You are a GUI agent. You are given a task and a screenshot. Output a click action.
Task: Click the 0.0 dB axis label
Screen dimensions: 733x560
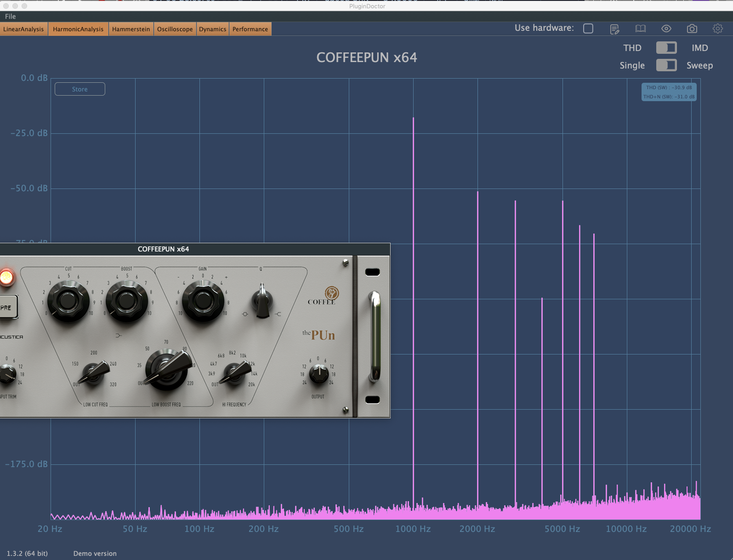[x=34, y=78]
